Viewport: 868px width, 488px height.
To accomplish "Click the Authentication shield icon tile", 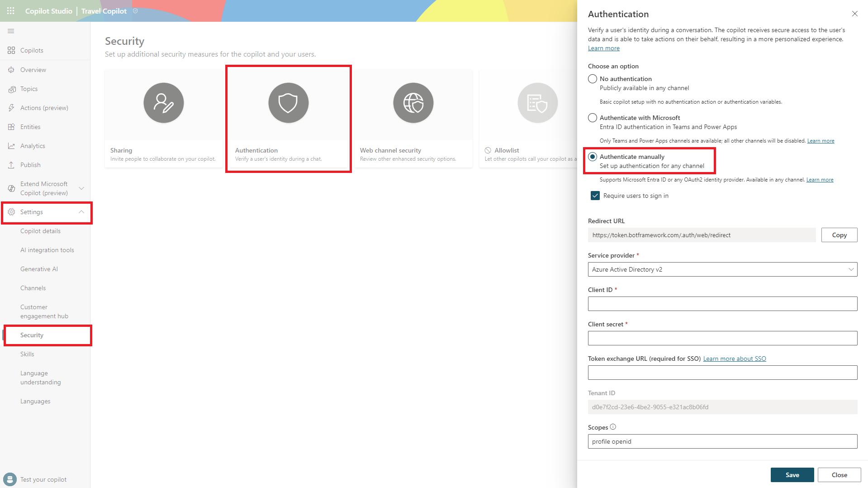I will tap(288, 103).
